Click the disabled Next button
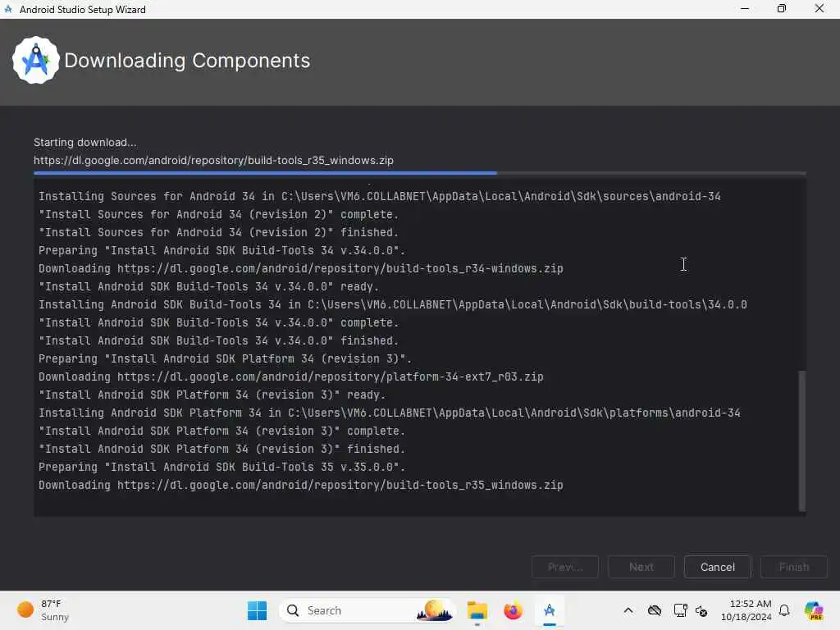 coord(641,567)
